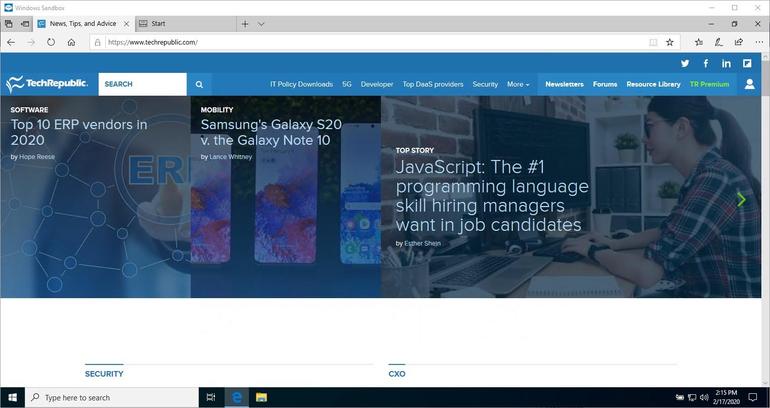Open the user account icon
Viewport: 770px width, 408px height.
[749, 84]
